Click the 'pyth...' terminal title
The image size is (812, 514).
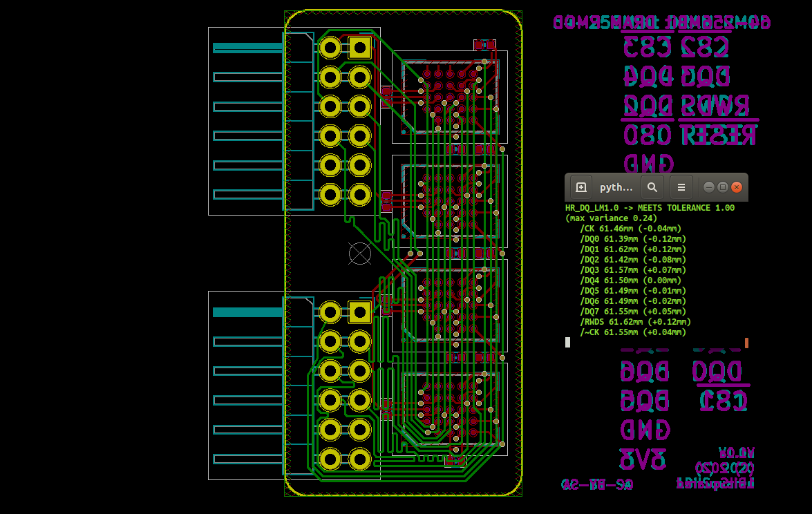tap(616, 187)
